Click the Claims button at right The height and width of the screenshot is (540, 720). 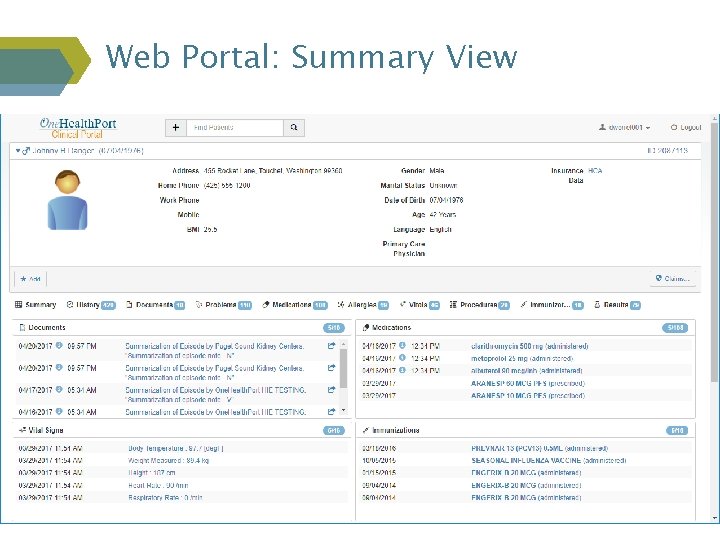pos(673,278)
